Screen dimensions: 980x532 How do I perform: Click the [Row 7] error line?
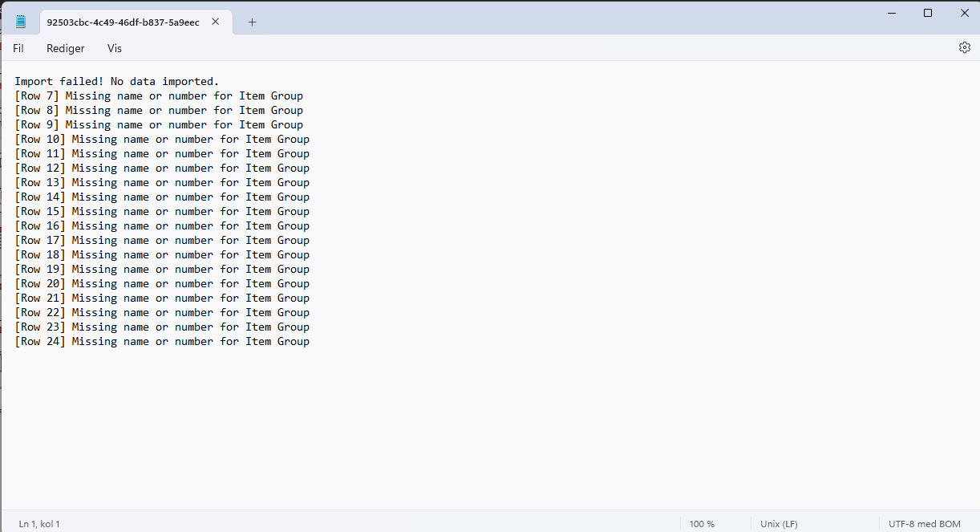159,96
